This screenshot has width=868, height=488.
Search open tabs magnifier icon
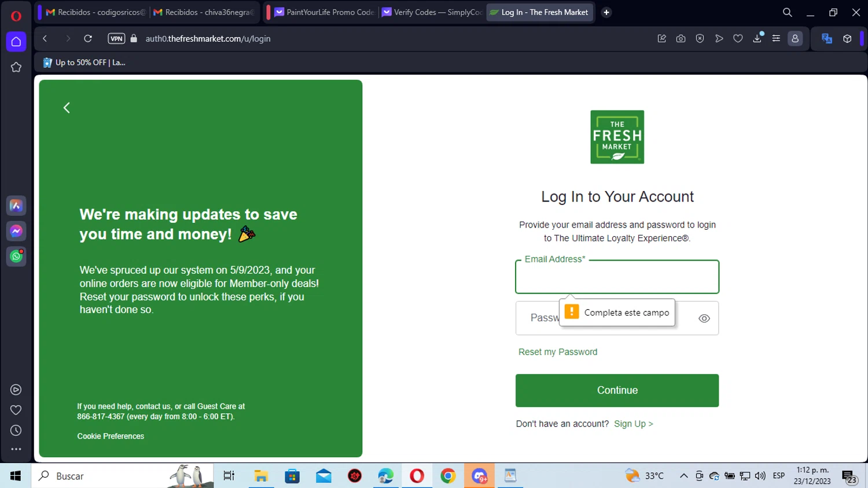[788, 12]
